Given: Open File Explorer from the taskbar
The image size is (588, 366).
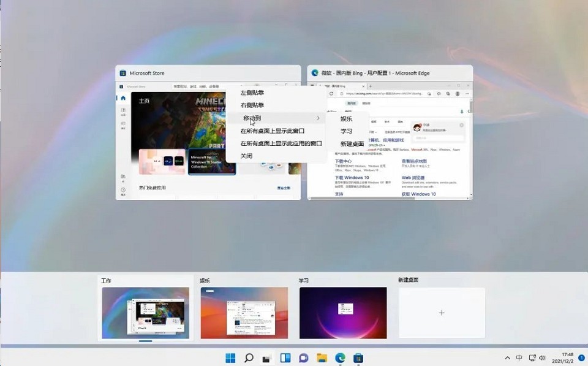Looking at the screenshot, I should click(x=322, y=358).
